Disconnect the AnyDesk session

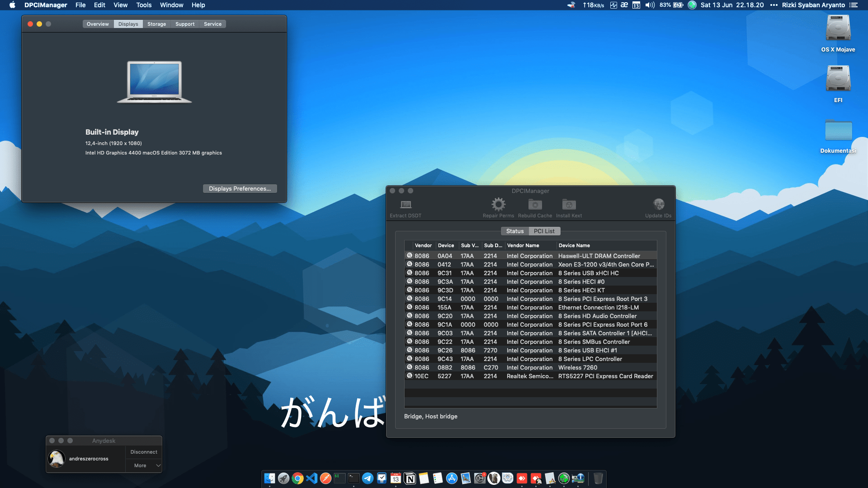point(143,451)
